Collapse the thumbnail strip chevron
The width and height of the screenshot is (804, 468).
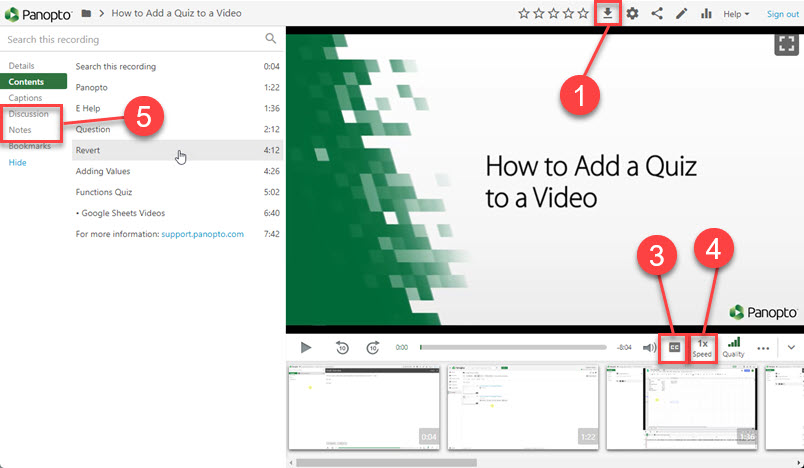pos(791,348)
